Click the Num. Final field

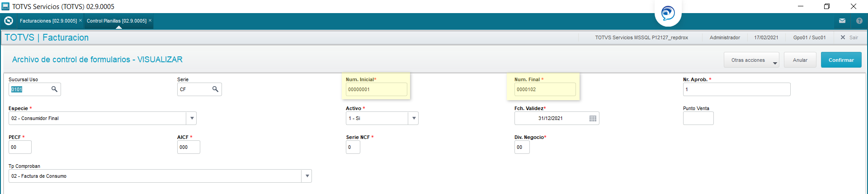pyautogui.click(x=545, y=89)
